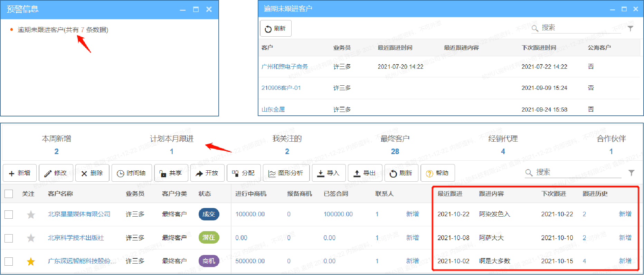Click the 成交 status badge
The image size is (644, 275).
pyautogui.click(x=209, y=214)
